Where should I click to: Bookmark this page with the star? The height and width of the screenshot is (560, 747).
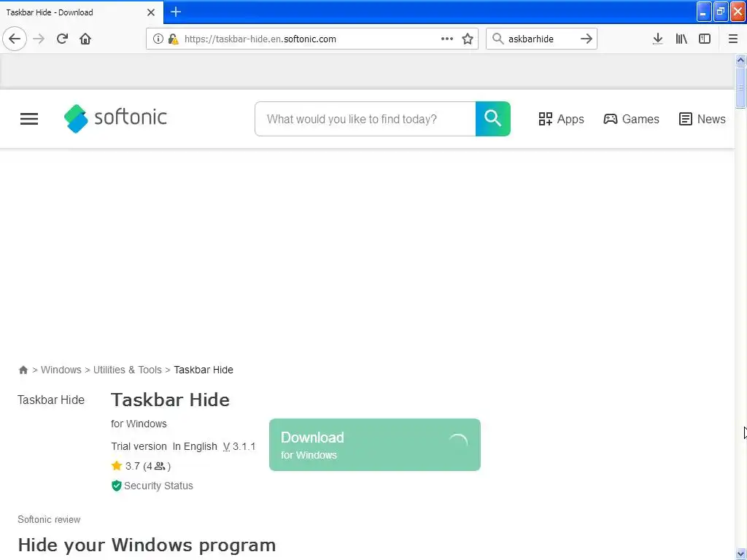tap(468, 39)
